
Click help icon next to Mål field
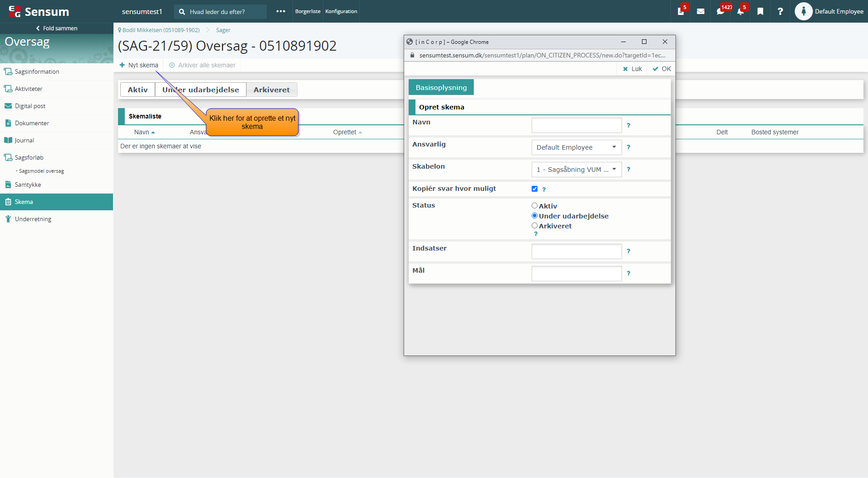pos(628,273)
